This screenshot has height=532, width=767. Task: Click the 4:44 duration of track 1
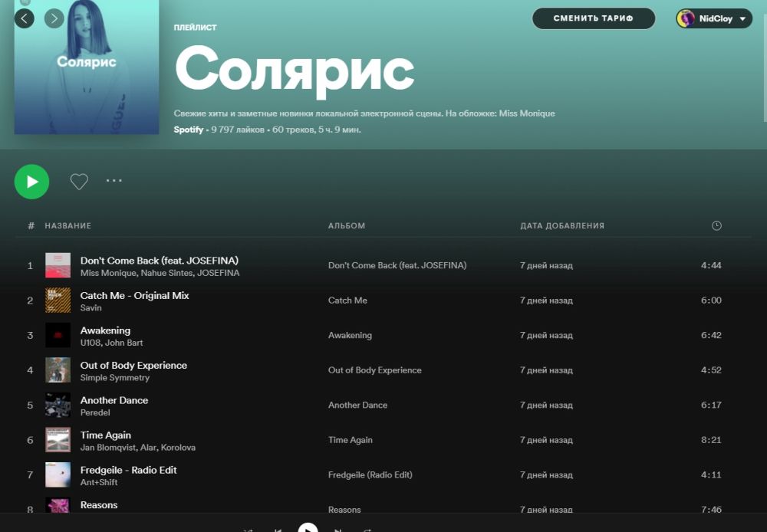pyautogui.click(x=711, y=265)
